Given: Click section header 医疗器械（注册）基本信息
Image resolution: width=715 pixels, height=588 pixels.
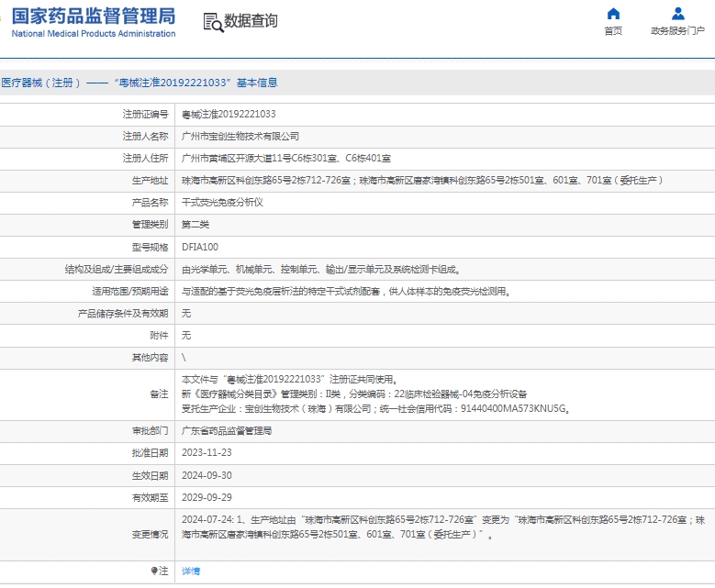Looking at the screenshot, I should (x=140, y=83).
